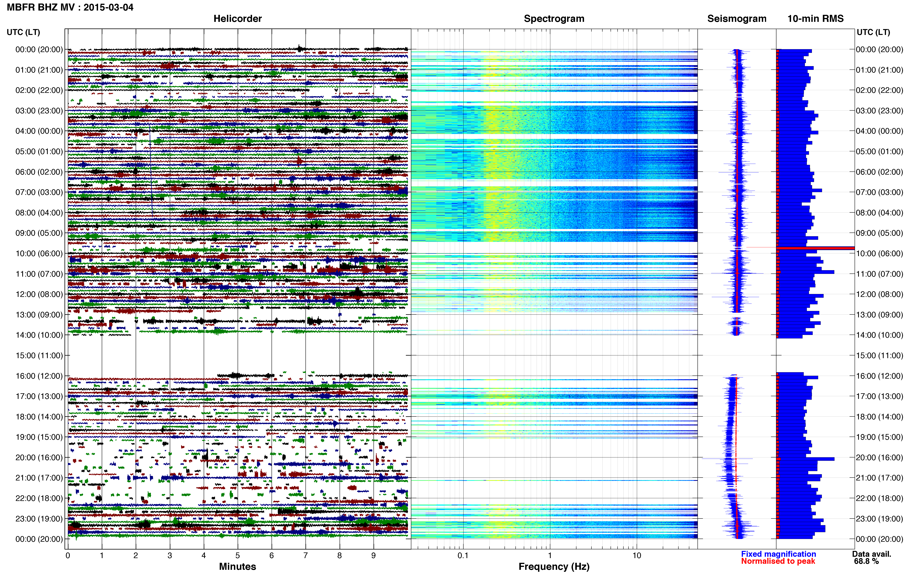Click the left "08:00 (04:00)" time label

tap(39, 213)
